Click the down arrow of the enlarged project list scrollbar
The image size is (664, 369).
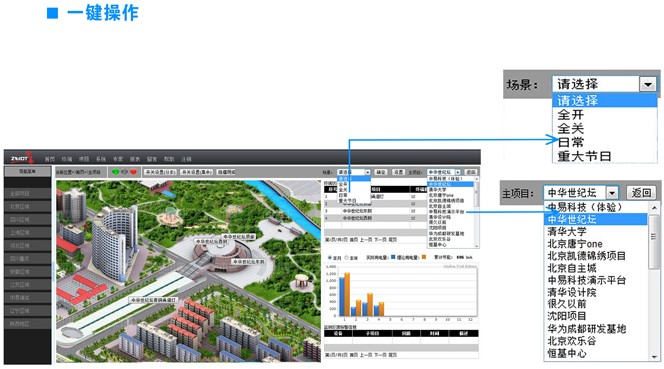pyautogui.click(x=654, y=356)
